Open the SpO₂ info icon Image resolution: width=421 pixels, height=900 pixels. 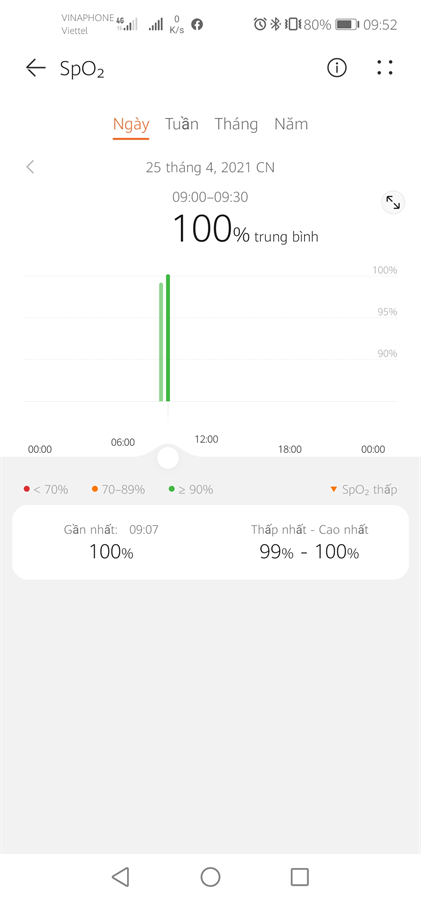(337, 68)
